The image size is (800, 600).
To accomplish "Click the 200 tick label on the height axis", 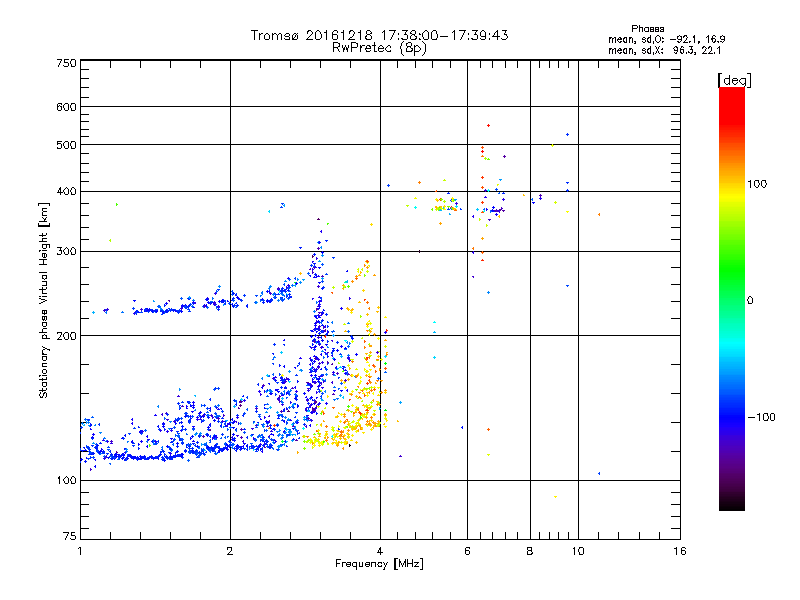I will coord(66,336).
